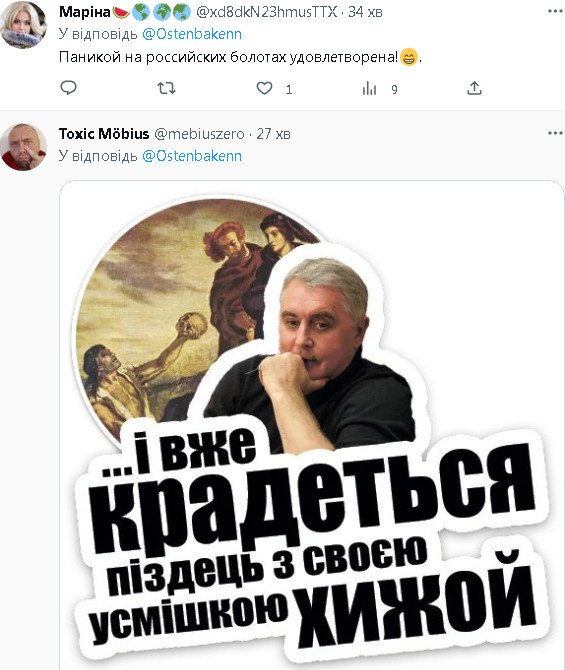
Task: Open the attached meme image
Action: tap(312, 425)
